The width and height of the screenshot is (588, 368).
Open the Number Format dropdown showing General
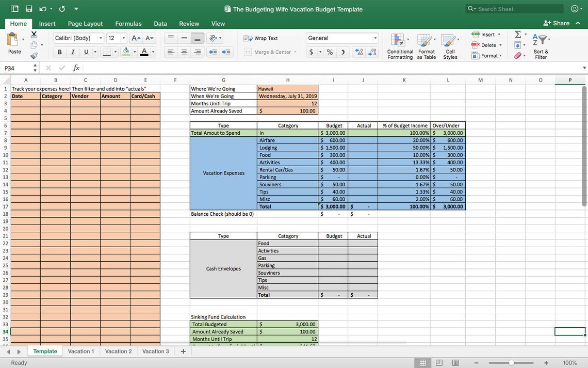point(342,38)
